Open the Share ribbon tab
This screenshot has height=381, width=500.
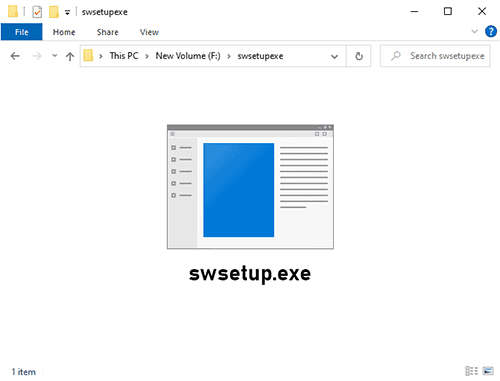coord(107,32)
